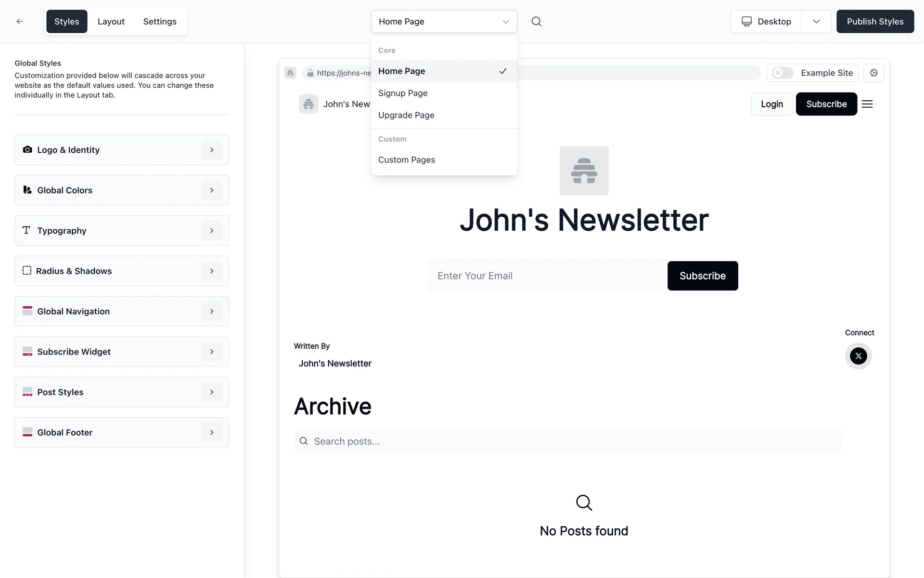Click the Enter Your Email field
Screen dimensions: 924x578
tap(547, 276)
